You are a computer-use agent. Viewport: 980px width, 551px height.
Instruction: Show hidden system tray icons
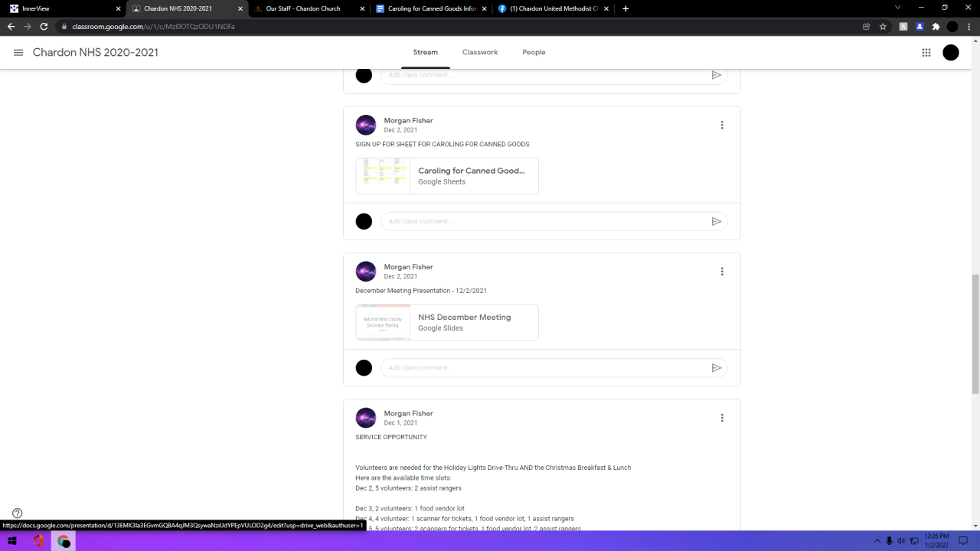tap(877, 541)
